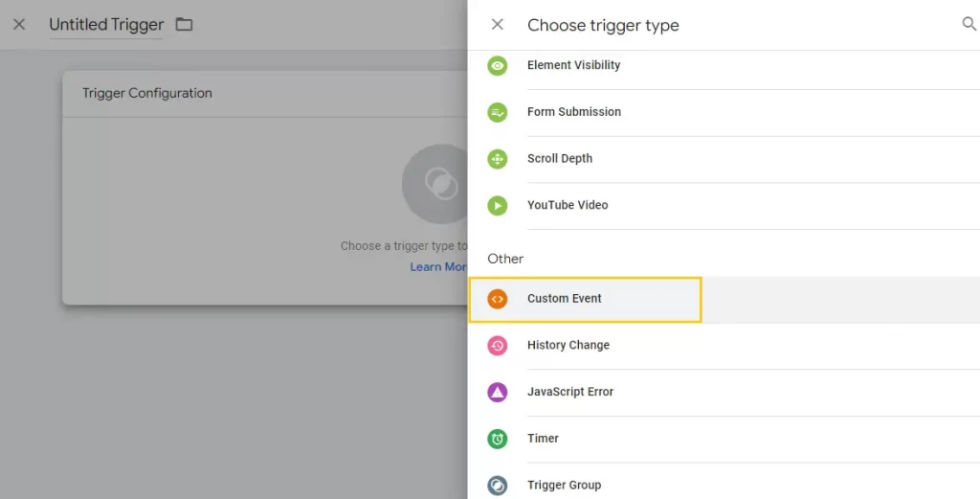This screenshot has width=980, height=499.
Task: Open the Learn More link
Action: tap(438, 267)
